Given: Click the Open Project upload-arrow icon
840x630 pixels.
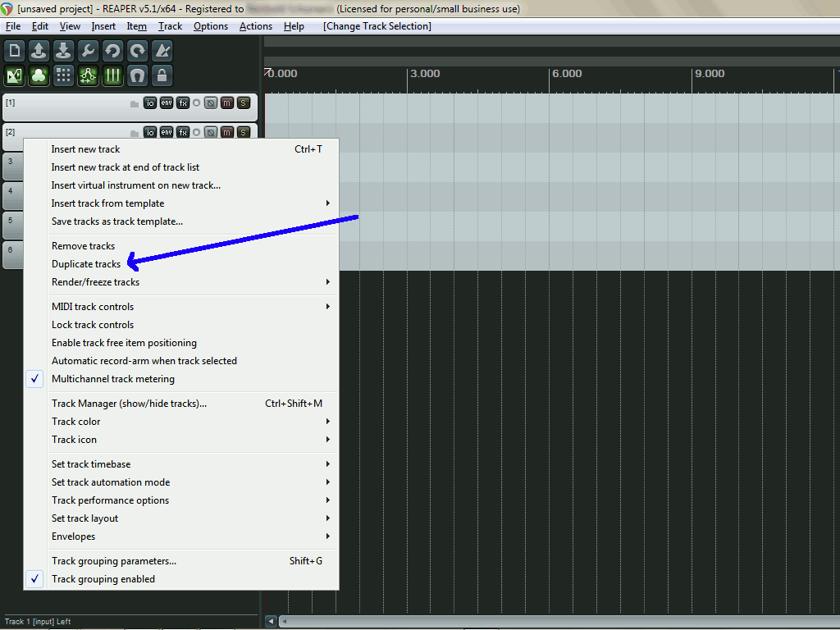Looking at the screenshot, I should (39, 51).
